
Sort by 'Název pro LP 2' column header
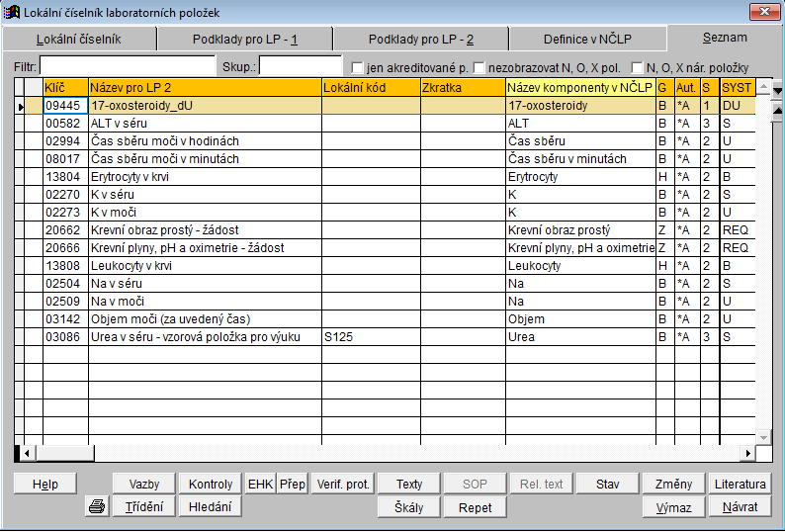205,88
